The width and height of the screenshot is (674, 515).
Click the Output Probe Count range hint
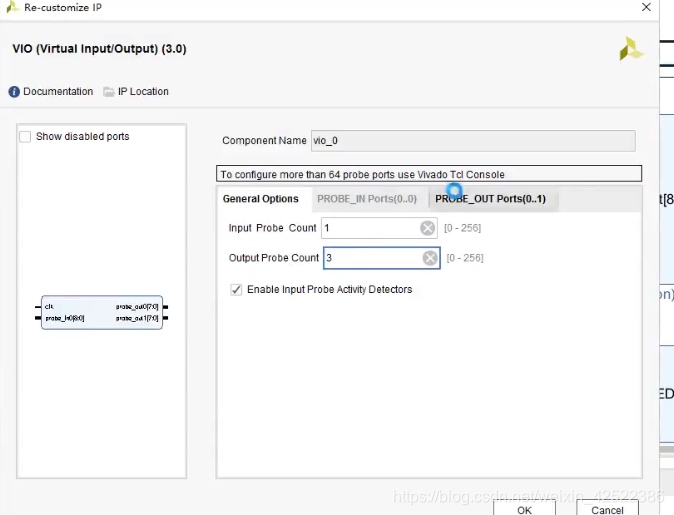point(465,258)
